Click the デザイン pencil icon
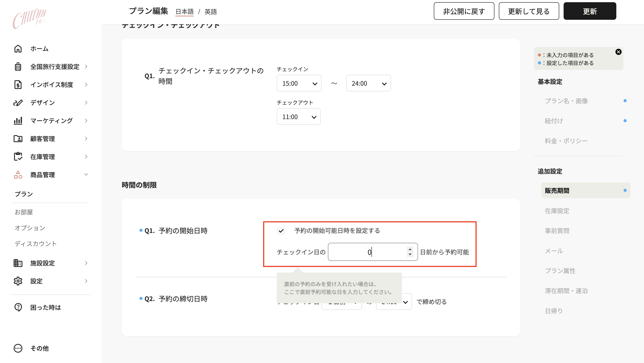The width and height of the screenshot is (644, 363). [x=18, y=103]
